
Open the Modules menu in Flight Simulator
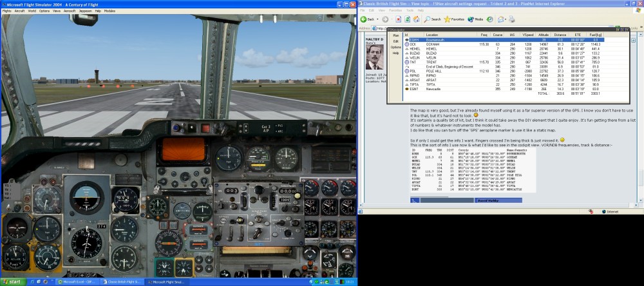(109, 11)
